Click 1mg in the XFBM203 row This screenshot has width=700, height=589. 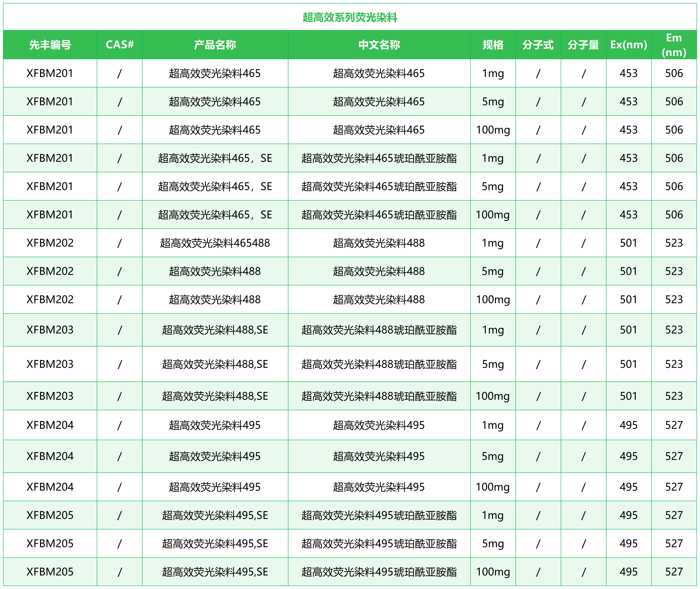click(493, 330)
